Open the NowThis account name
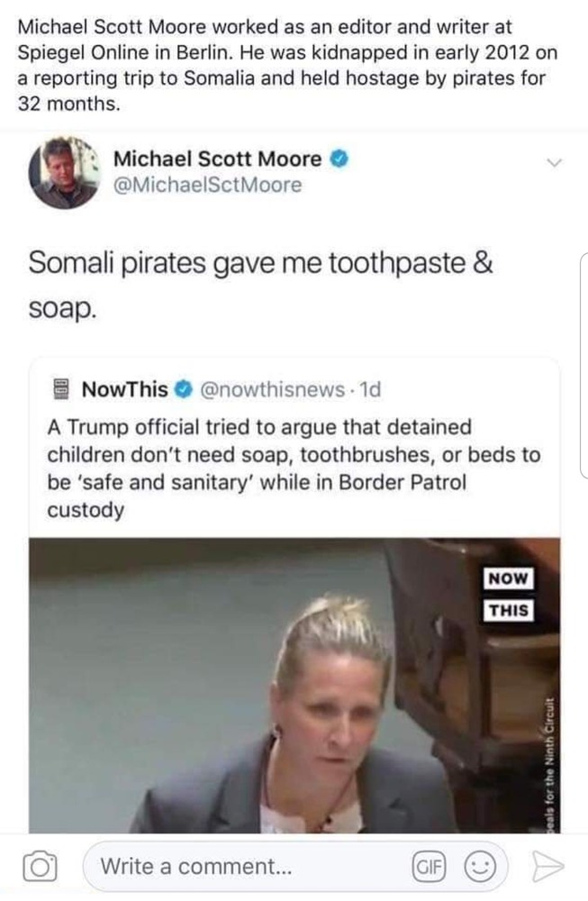This screenshot has height=901, width=588. (124, 390)
